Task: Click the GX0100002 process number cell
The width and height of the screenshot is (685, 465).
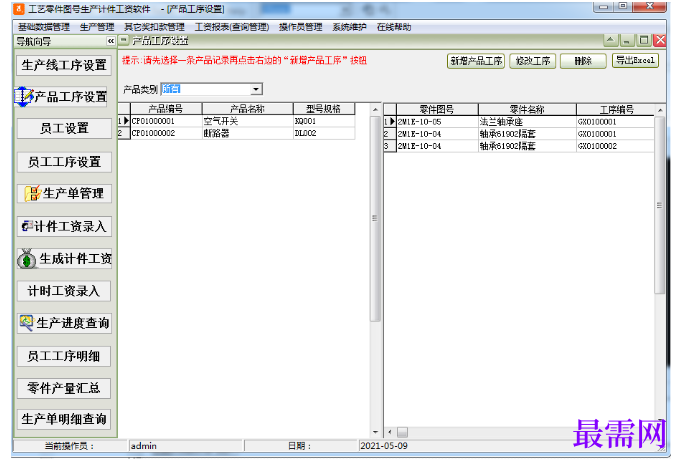Action: click(616, 146)
